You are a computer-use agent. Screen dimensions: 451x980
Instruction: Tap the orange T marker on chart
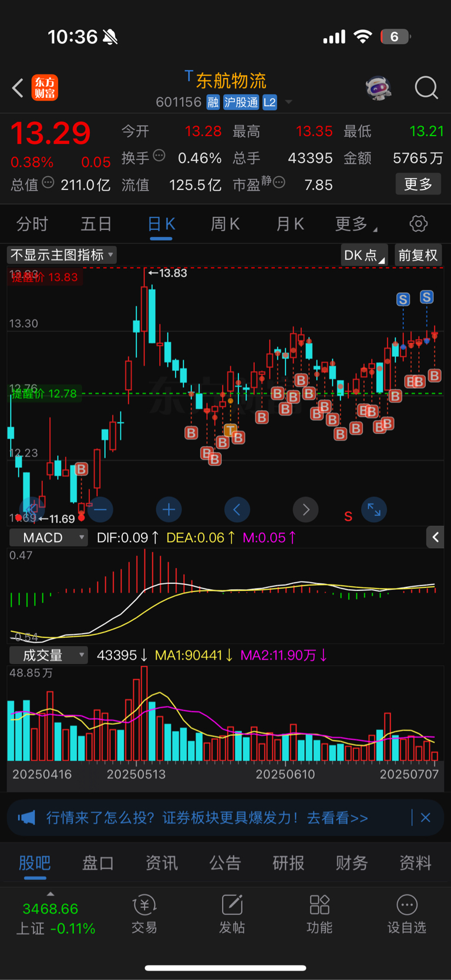tap(230, 431)
